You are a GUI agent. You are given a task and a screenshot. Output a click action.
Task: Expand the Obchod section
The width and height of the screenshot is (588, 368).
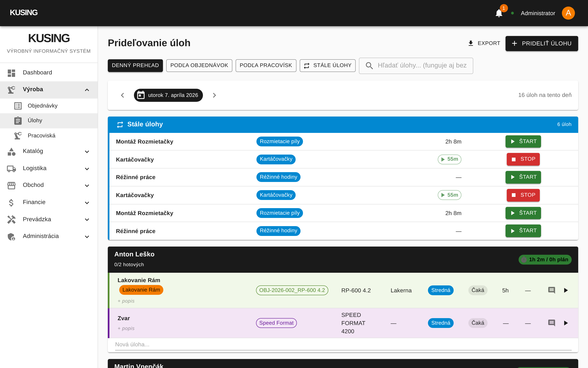[x=49, y=185]
